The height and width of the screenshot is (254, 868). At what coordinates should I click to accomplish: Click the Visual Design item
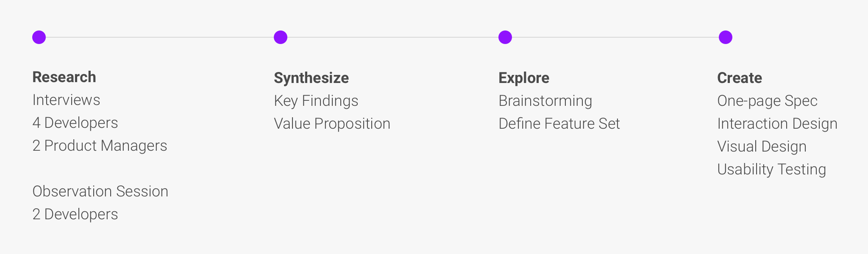coord(762,146)
